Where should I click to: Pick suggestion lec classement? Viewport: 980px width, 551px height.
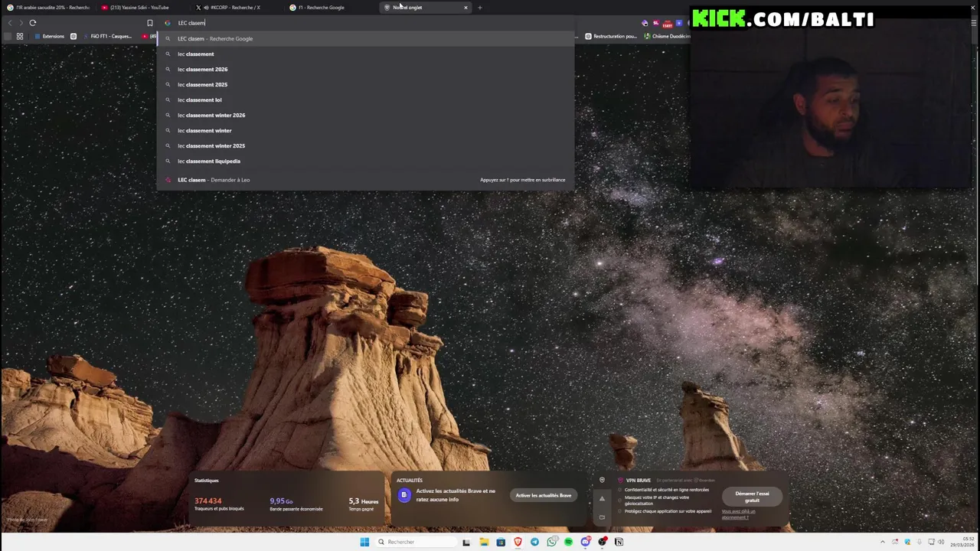point(365,54)
